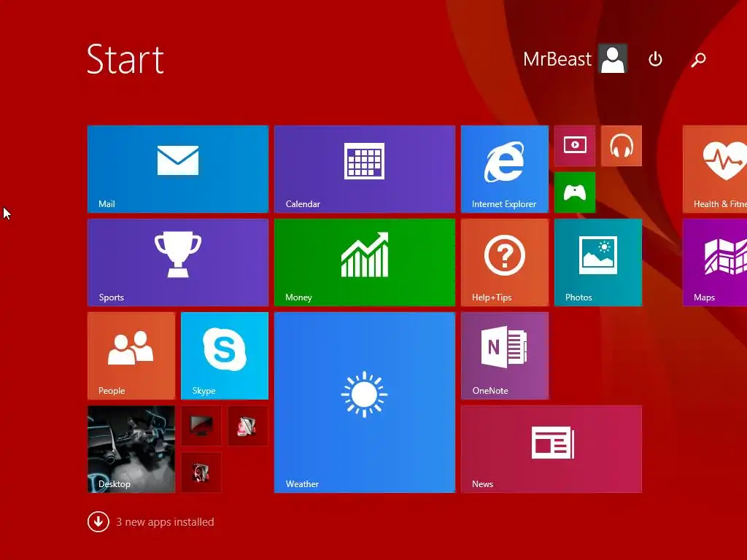
Task: Click the MrBeast account picture
Action: (x=613, y=59)
